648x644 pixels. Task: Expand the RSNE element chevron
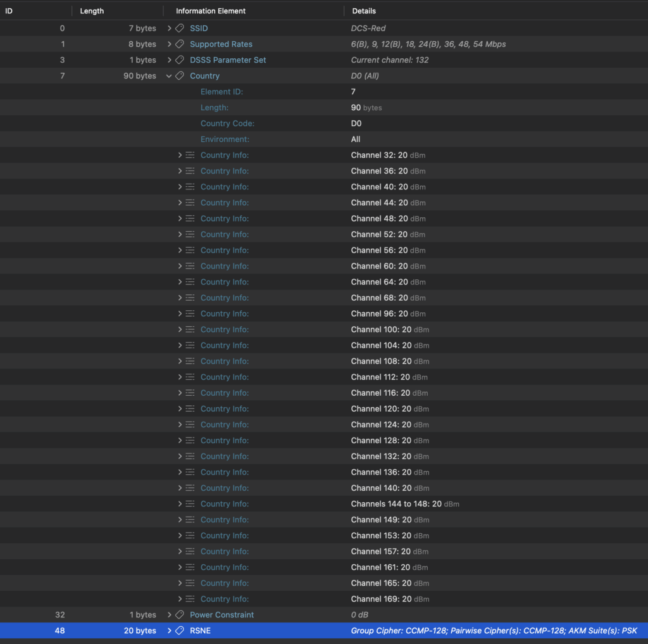(169, 631)
